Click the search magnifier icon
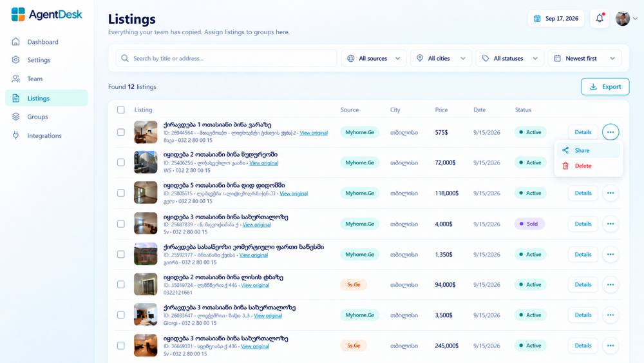The height and width of the screenshot is (363, 644). [x=125, y=59]
